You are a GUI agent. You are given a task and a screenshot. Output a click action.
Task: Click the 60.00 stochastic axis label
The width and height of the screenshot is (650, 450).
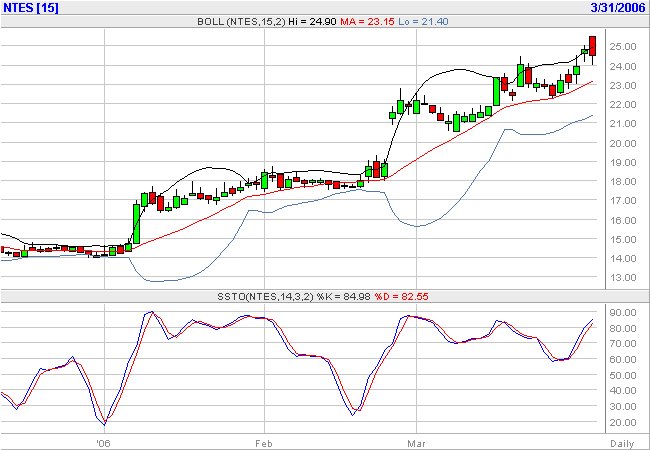point(623,360)
